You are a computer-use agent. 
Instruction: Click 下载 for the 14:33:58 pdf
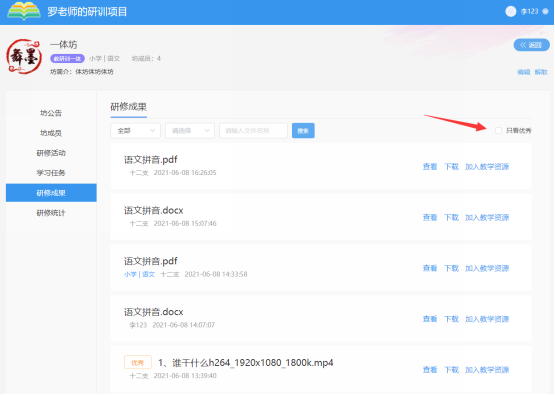click(451, 268)
